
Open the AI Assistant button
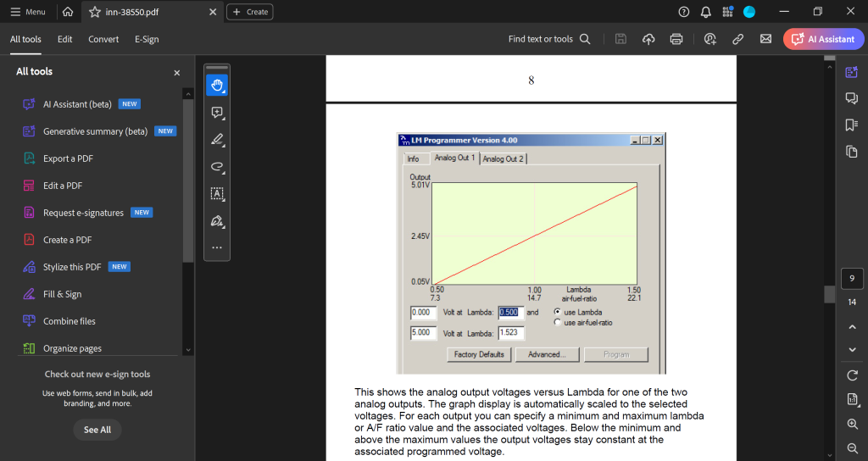823,39
